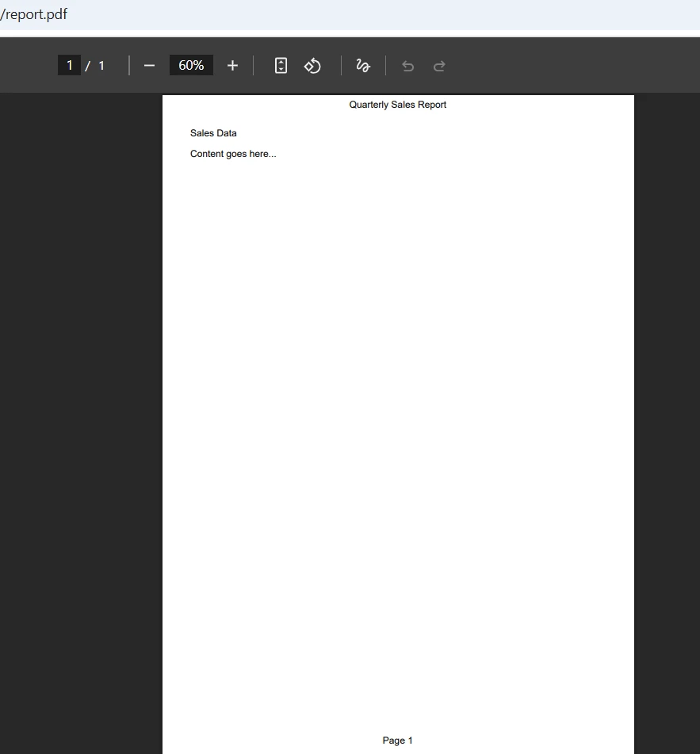
Task: Click the Page 1 footer label
Action: 397,740
